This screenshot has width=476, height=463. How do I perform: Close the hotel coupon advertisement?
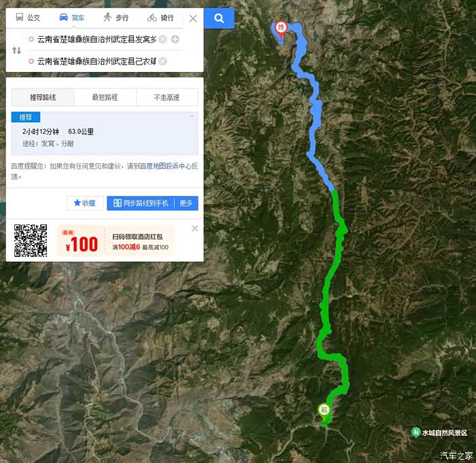195,228
